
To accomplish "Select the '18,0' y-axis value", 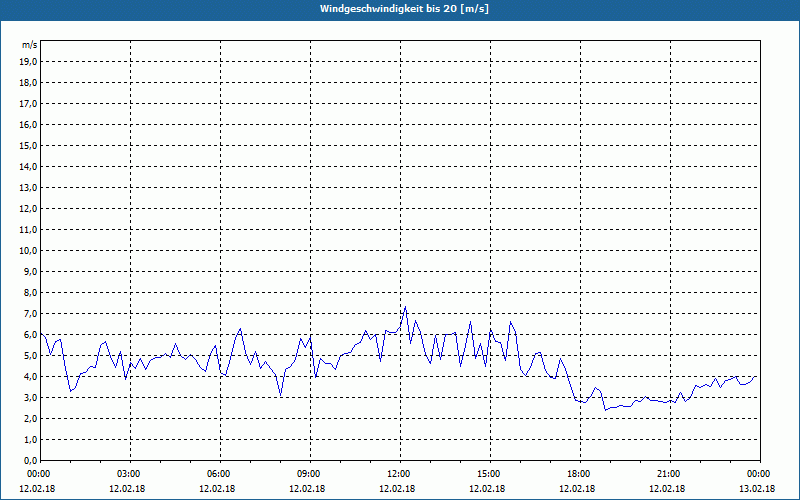I will pos(28,83).
